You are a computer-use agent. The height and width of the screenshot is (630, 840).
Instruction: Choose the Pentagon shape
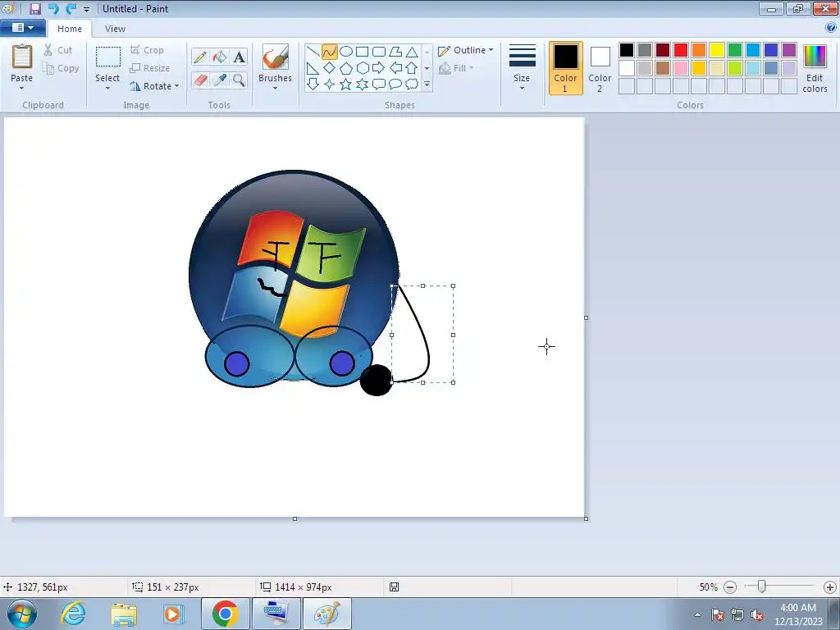346,68
